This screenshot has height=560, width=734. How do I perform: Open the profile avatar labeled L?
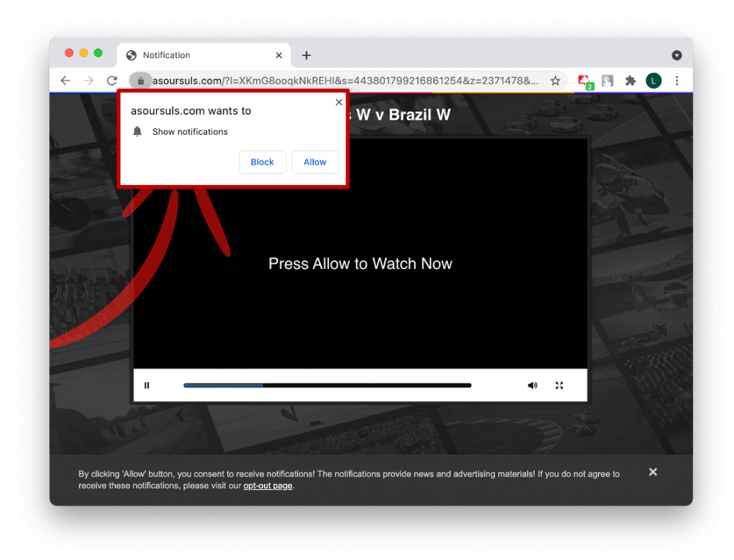(653, 81)
